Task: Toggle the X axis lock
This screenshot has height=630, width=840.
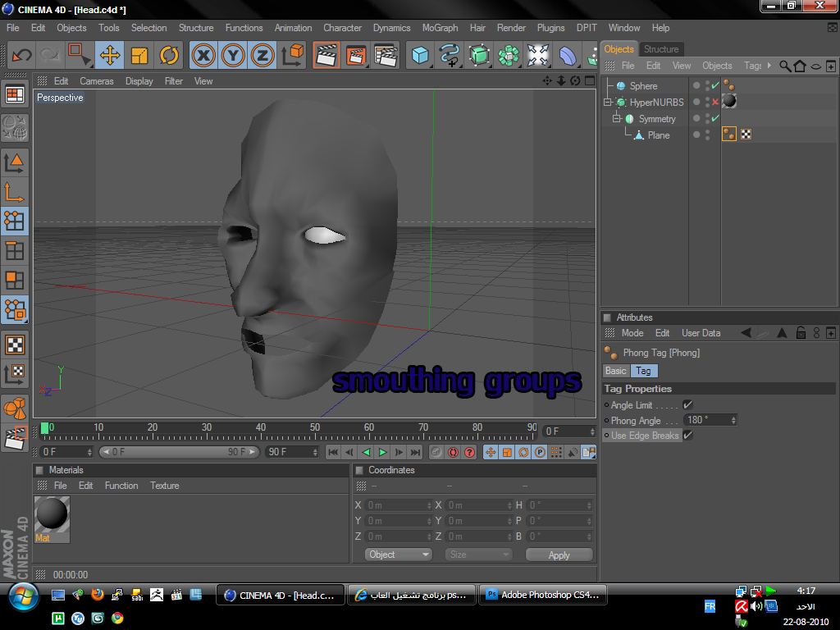Action: [203, 55]
